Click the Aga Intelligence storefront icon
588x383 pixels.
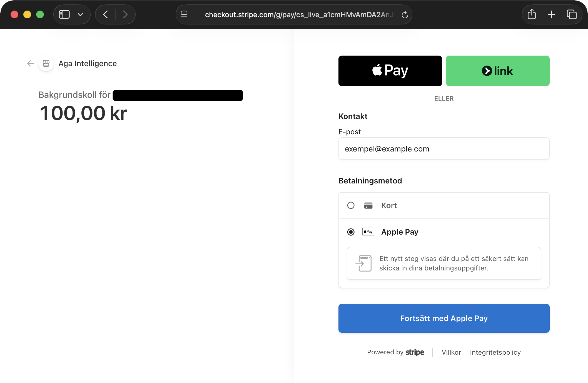click(46, 63)
